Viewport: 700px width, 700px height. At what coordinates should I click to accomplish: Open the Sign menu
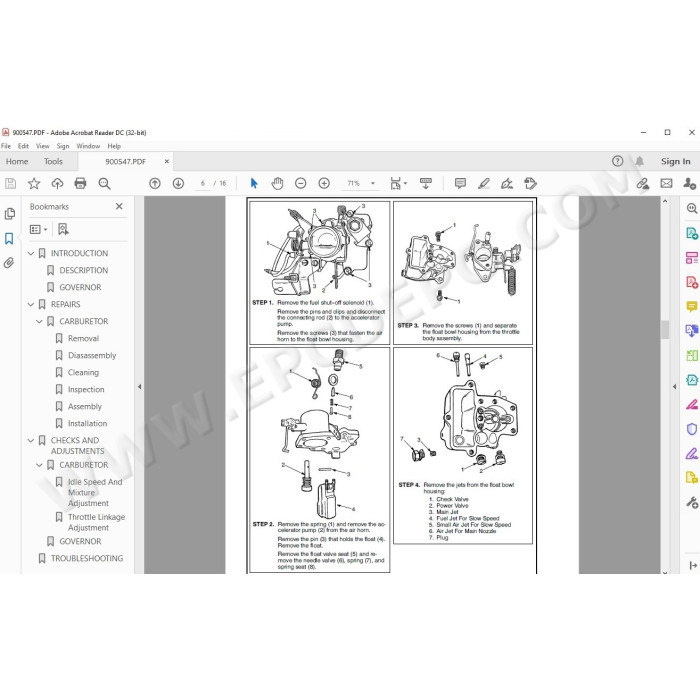(x=63, y=146)
